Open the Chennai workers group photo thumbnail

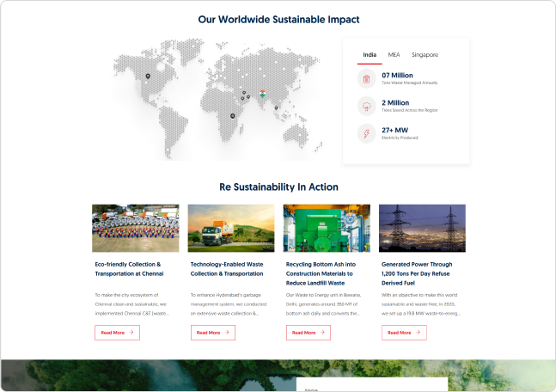(x=136, y=228)
